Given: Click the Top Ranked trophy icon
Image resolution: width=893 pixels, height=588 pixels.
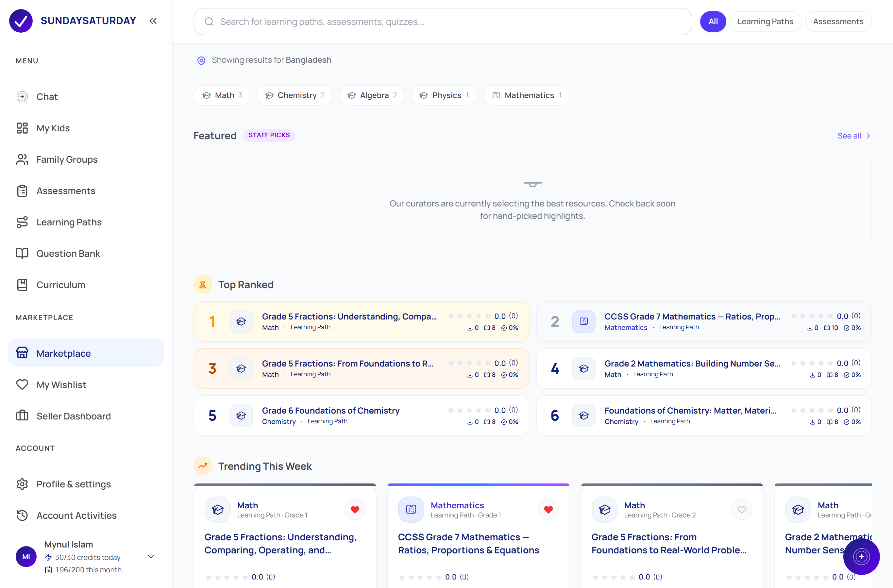Looking at the screenshot, I should (203, 285).
